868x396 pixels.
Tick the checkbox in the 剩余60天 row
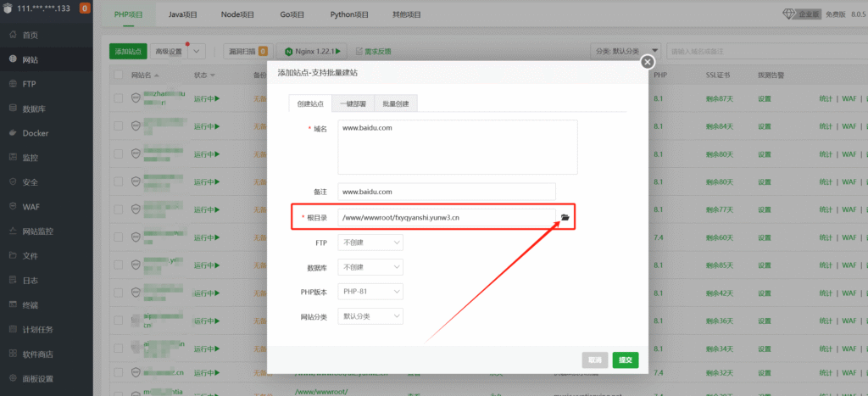(x=118, y=237)
